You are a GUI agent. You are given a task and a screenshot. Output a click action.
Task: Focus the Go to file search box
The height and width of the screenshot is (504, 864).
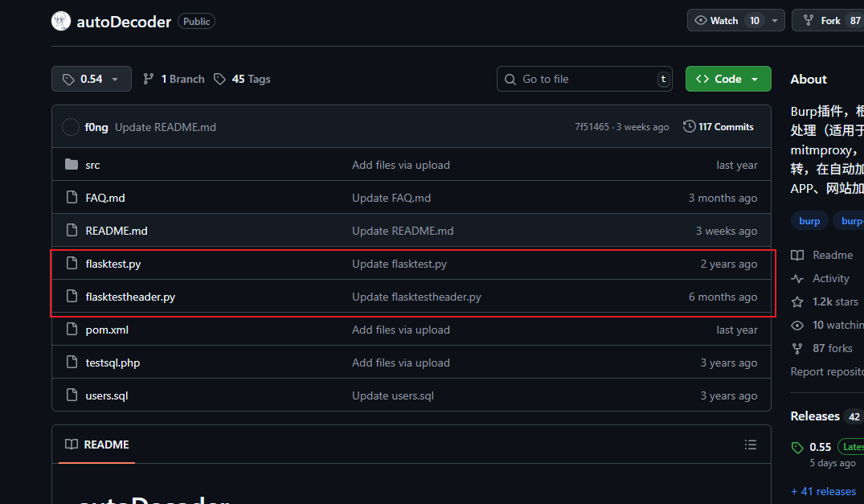coord(584,79)
